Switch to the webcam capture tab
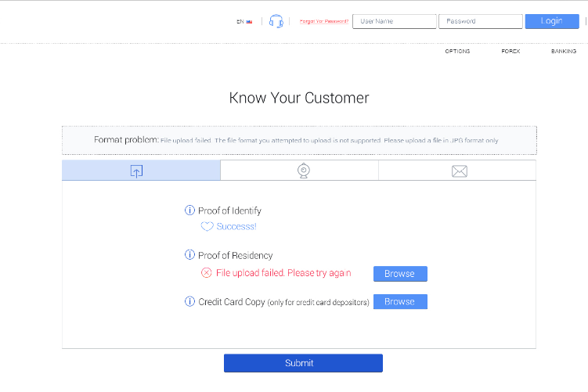Image resolution: width=588 pixels, height=392 pixels. click(303, 171)
